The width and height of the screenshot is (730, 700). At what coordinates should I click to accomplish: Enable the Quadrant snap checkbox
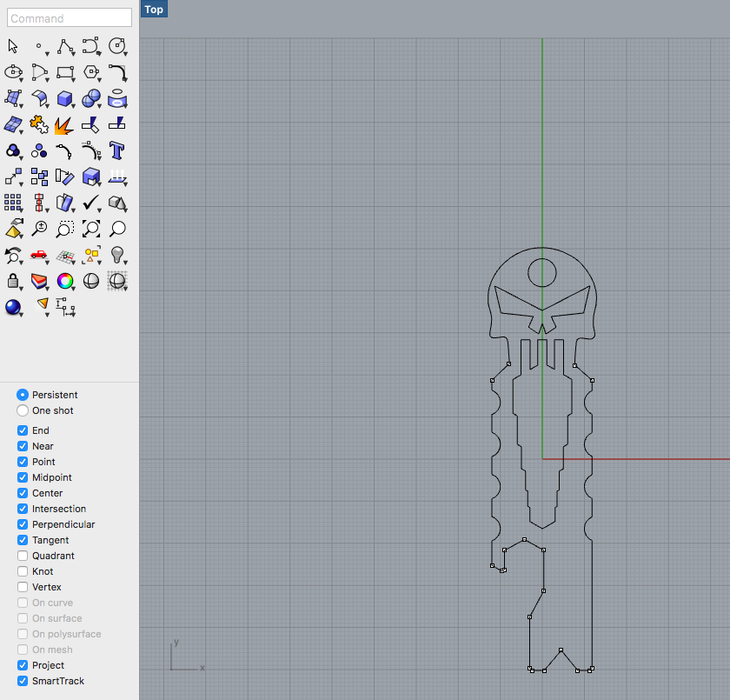coord(23,556)
